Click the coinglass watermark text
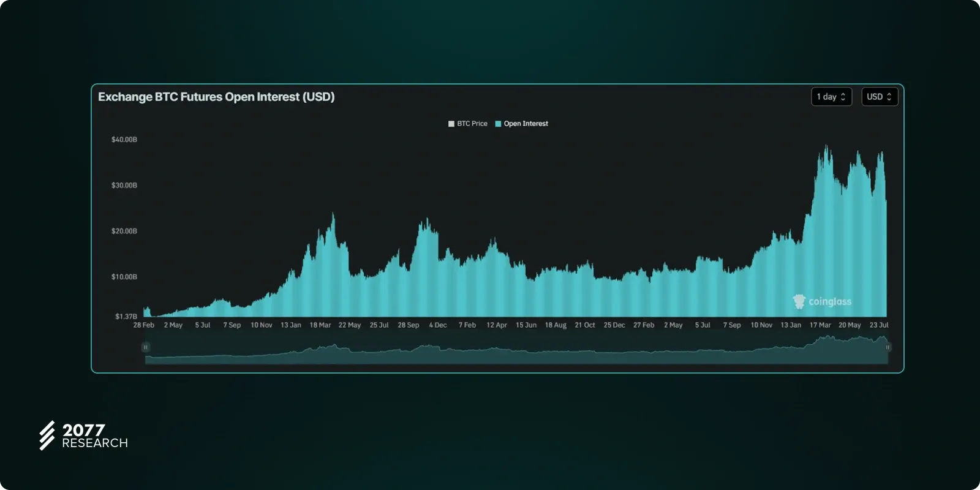Screen dimensions: 980x490 830,301
